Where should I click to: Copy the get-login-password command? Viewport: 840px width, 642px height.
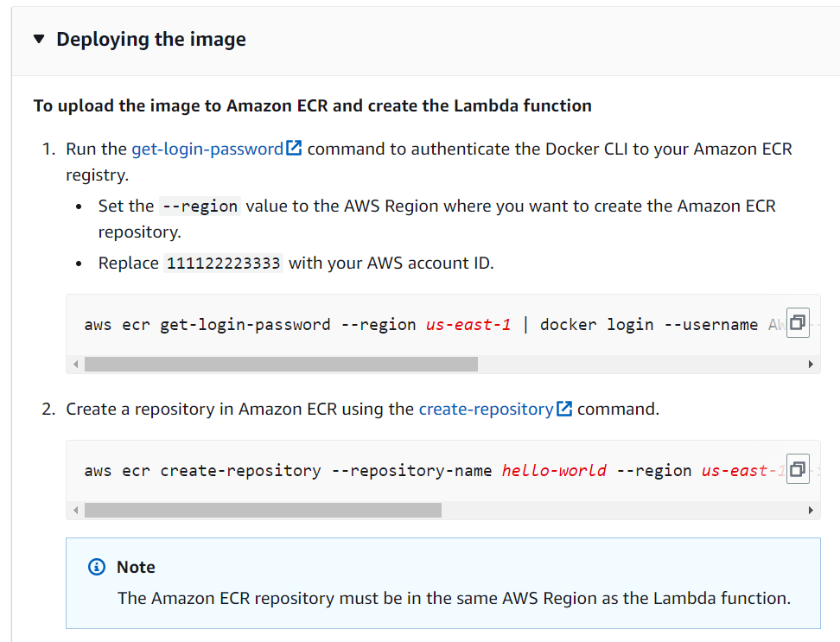coord(798,323)
